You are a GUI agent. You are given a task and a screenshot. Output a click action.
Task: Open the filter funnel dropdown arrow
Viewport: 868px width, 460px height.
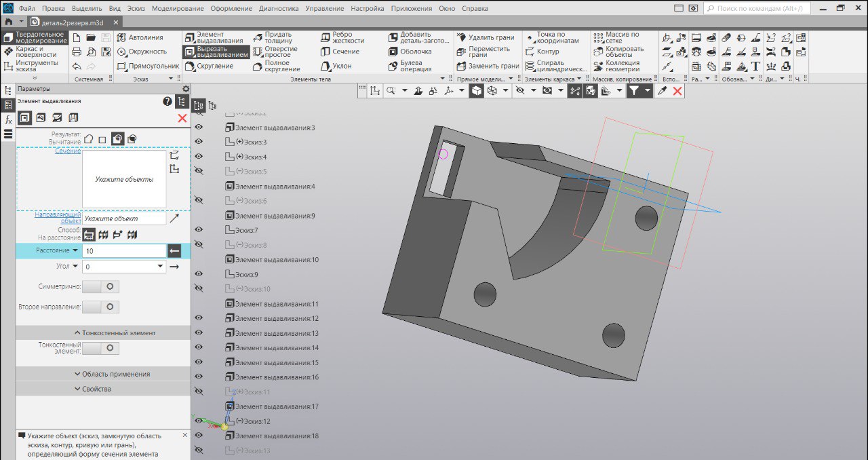[648, 90]
